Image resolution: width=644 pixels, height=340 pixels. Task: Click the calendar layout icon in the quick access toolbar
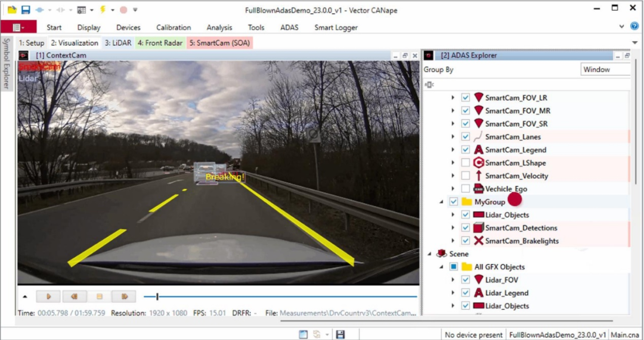click(x=81, y=10)
